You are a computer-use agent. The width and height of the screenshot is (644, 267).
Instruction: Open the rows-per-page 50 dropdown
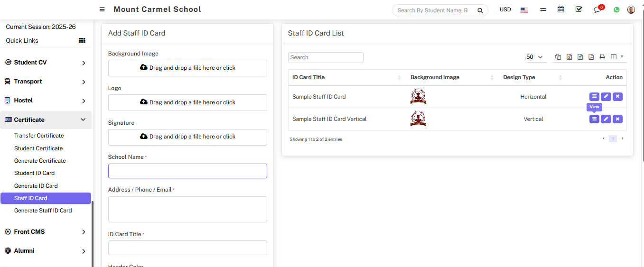click(535, 57)
